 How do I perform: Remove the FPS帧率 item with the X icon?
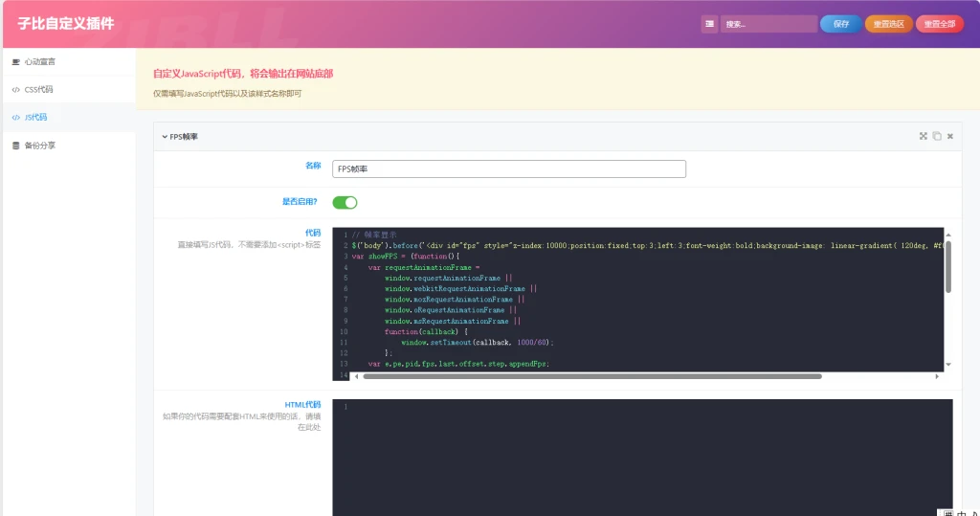[950, 136]
